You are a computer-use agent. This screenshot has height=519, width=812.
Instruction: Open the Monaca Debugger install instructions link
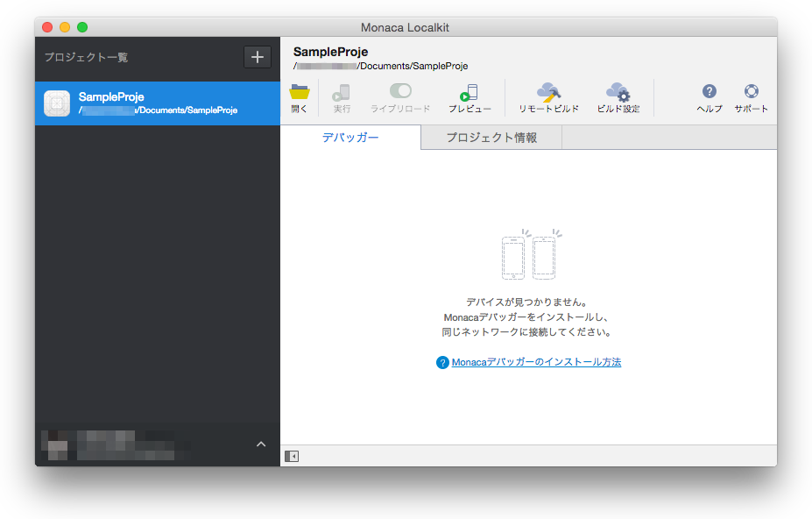pyautogui.click(x=536, y=362)
